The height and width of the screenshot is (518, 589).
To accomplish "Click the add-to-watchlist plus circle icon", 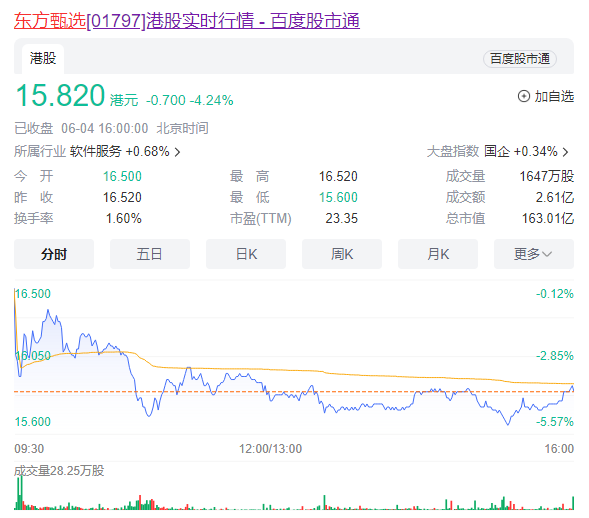I will pos(524,97).
